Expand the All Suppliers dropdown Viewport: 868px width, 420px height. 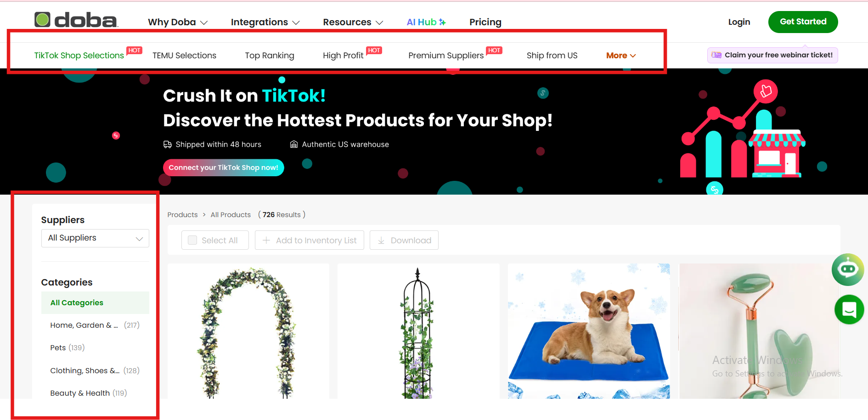95,238
